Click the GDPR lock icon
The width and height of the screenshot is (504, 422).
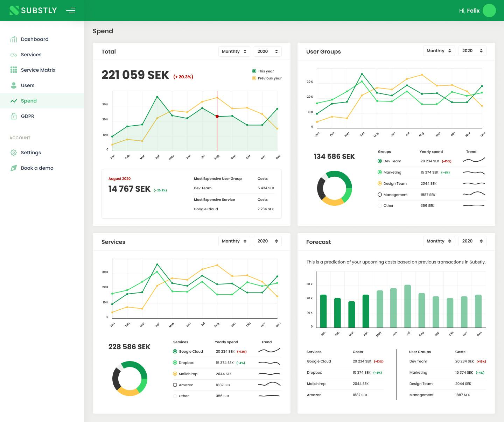[14, 116]
